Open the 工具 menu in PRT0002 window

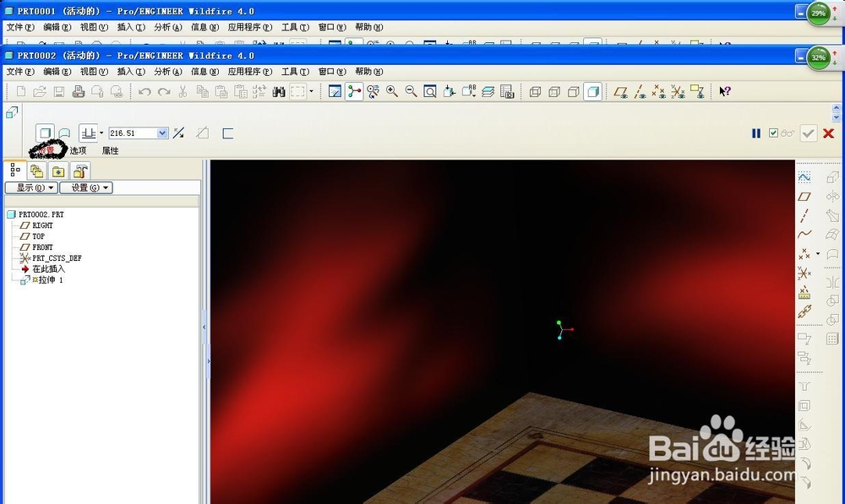295,72
